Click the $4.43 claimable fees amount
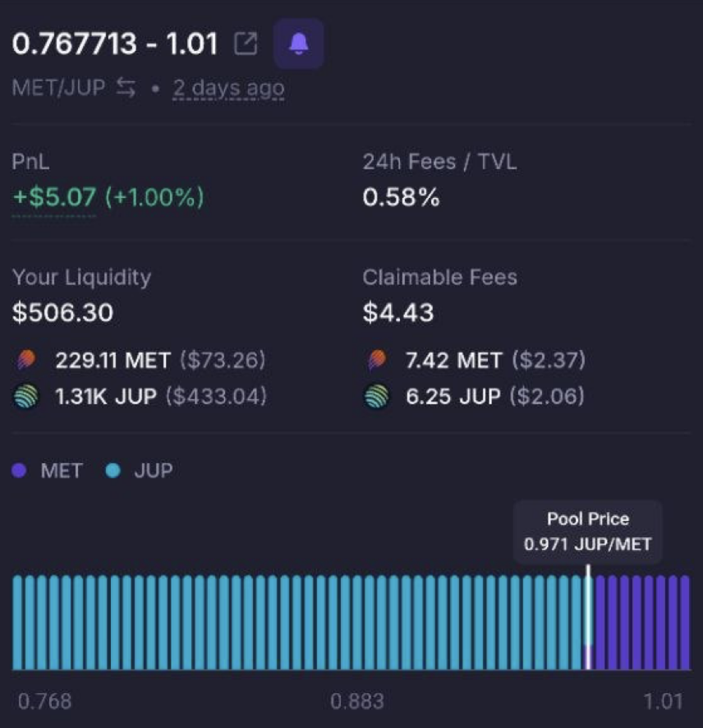703x728 pixels. (x=398, y=312)
